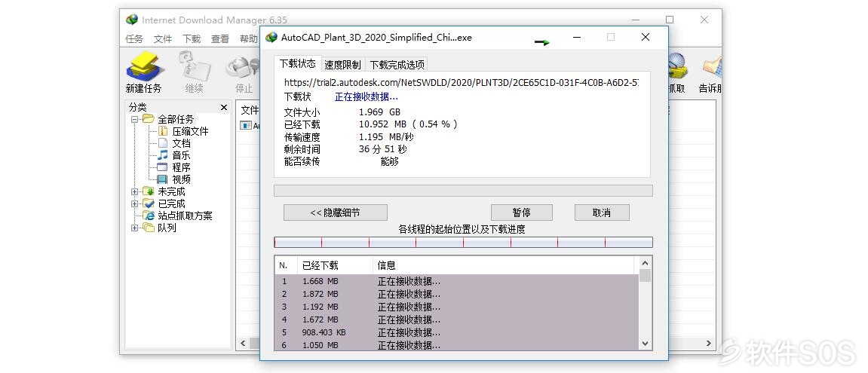The width and height of the screenshot is (868, 373).
Task: Select the 视频 category
Action: click(x=181, y=179)
